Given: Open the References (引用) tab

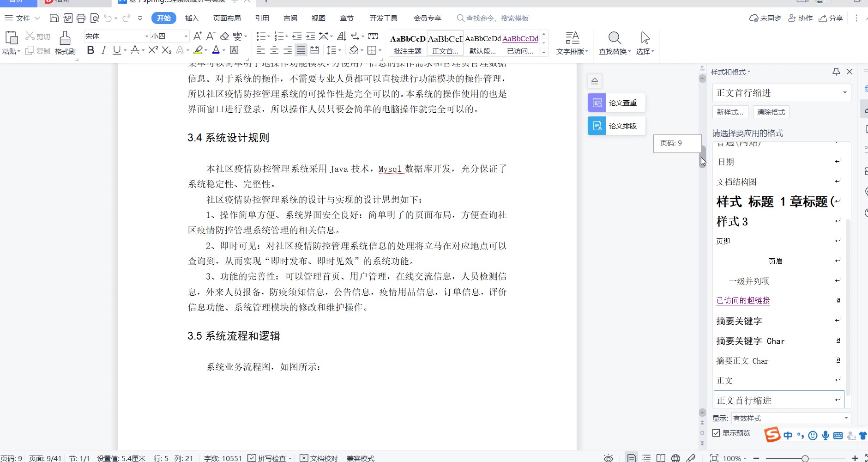Looking at the screenshot, I should (x=262, y=18).
